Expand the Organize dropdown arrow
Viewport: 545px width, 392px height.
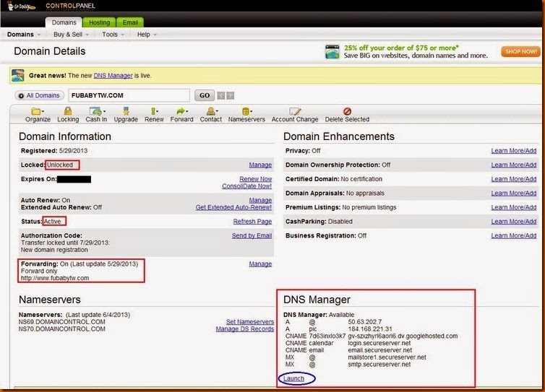pos(43,111)
